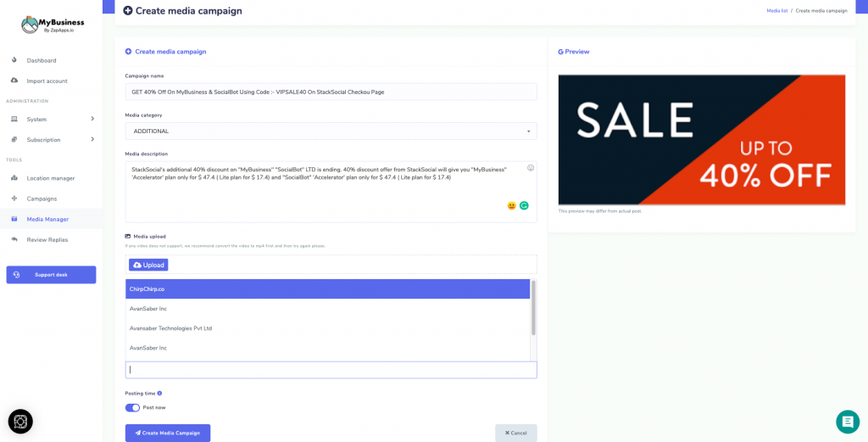The image size is (868, 442).
Task: Click the Media Manager sidebar icon
Action: (x=14, y=219)
